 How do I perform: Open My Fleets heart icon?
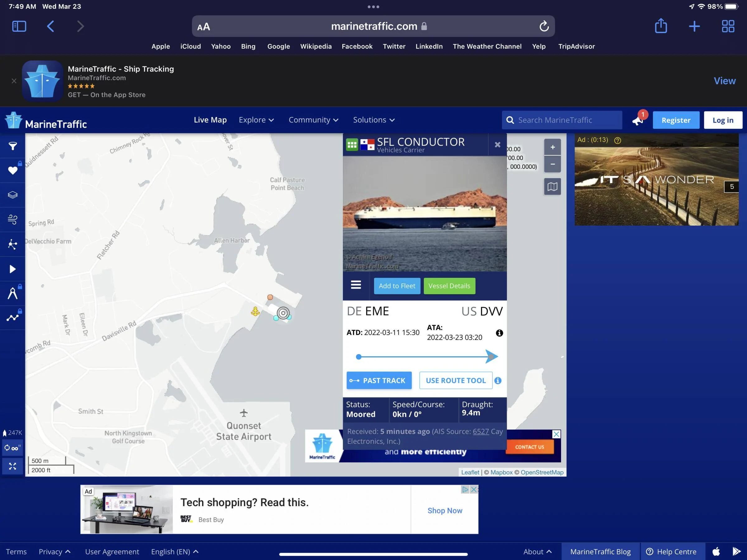(x=12, y=170)
